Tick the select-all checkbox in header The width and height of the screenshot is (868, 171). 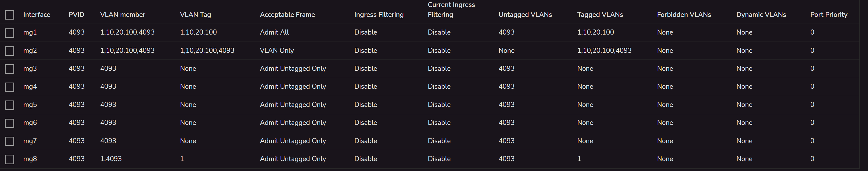[x=9, y=15]
